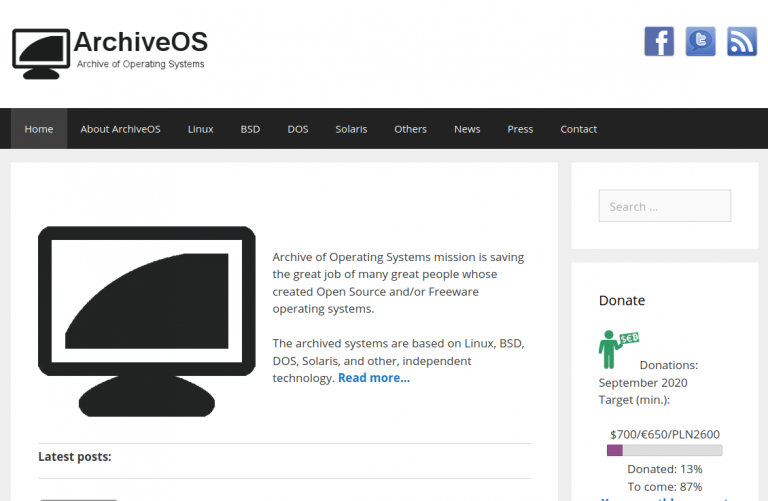Open the RSS feed icon
The image size is (768, 501).
click(x=741, y=41)
